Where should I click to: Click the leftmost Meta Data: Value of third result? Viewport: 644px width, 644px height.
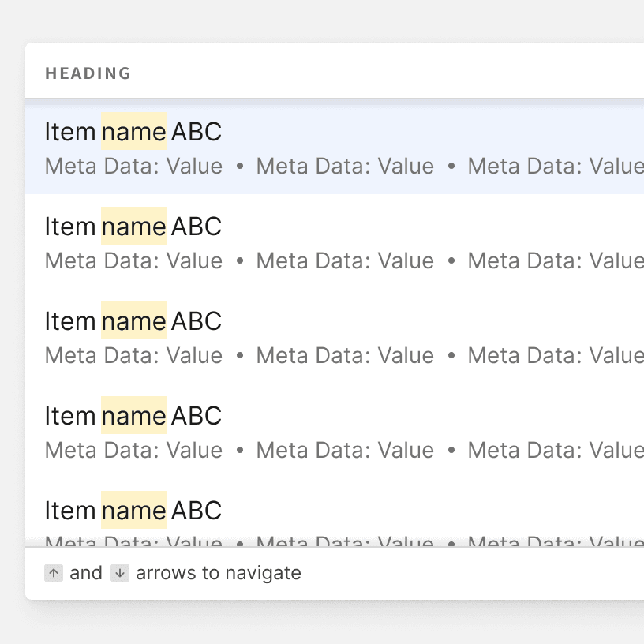(x=133, y=356)
